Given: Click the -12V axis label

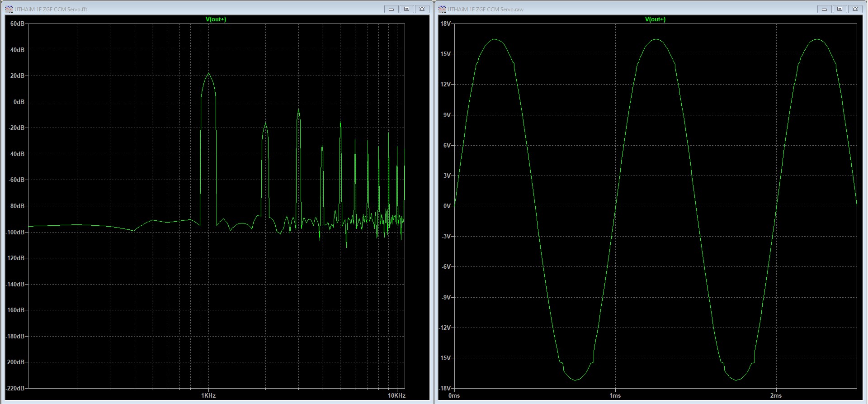Looking at the screenshot, I should [x=445, y=328].
